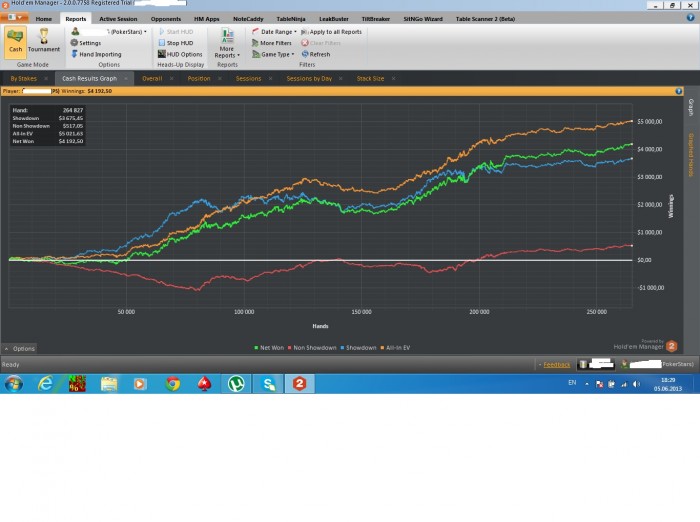700x522 pixels.
Task: Close the Cash Results Graph tab
Action: point(126,79)
